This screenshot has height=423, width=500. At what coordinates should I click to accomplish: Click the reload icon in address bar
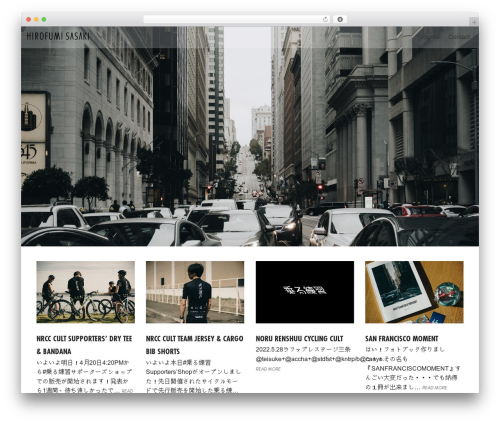coord(325,20)
